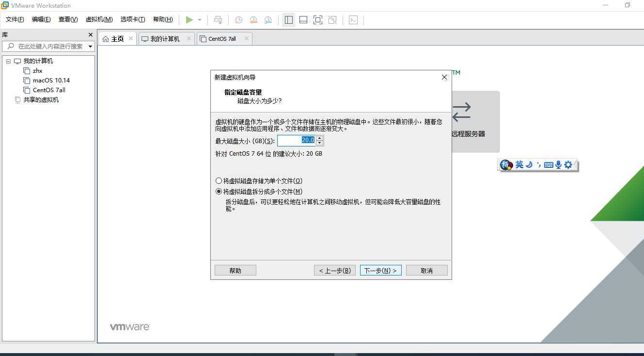
Task: Select 将虚拟磁盘拆分成多个文件 radio button
Action: tap(219, 192)
